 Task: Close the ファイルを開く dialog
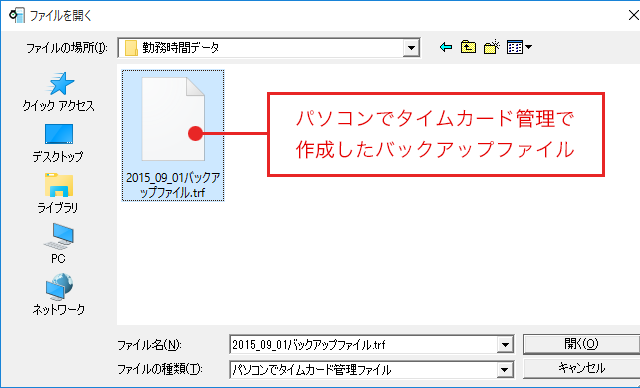(x=633, y=16)
